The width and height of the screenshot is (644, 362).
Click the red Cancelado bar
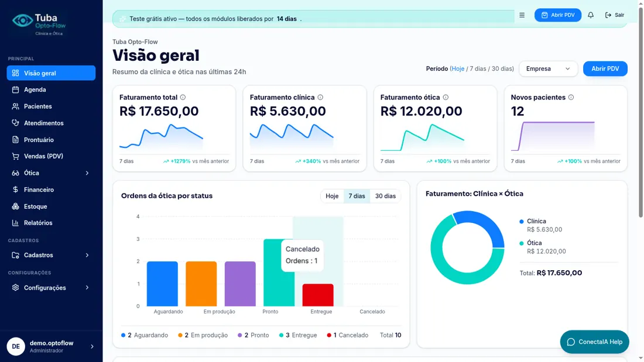pos(318,295)
